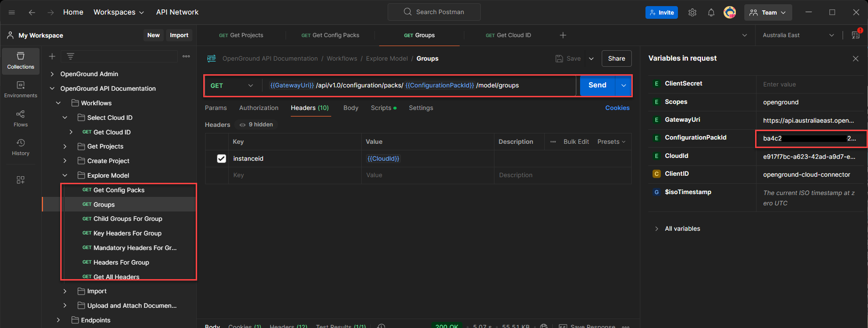Screen dimensions: 868x328
Task: Open the tabs overflow dropdown chevron
Action: tap(744, 35)
